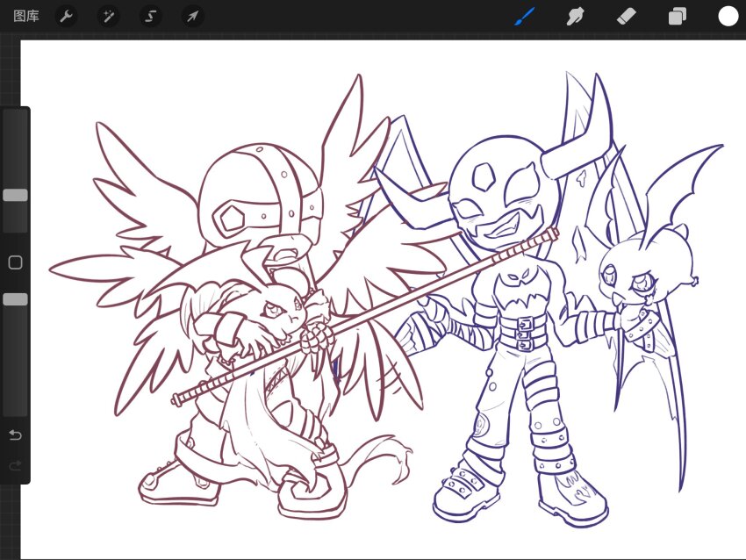This screenshot has width=746, height=560.
Task: Open the 图库 gallery
Action: coord(26,16)
